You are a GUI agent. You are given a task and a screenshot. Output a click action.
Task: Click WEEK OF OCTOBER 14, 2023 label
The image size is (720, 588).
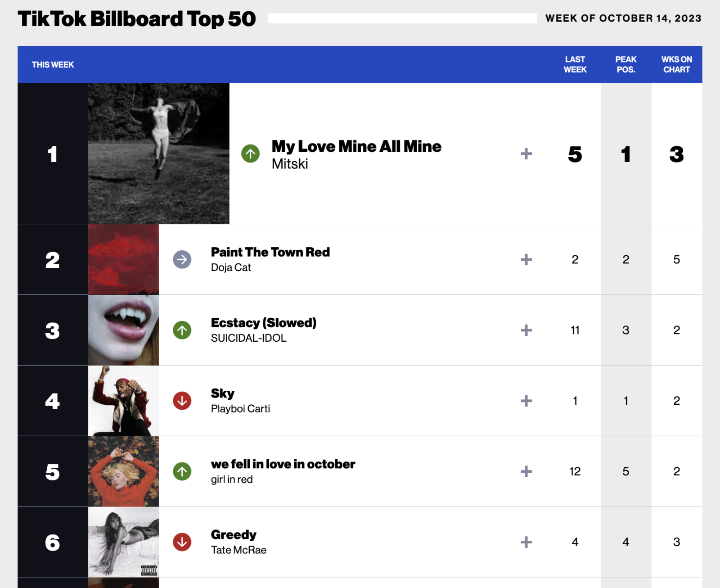623,18
